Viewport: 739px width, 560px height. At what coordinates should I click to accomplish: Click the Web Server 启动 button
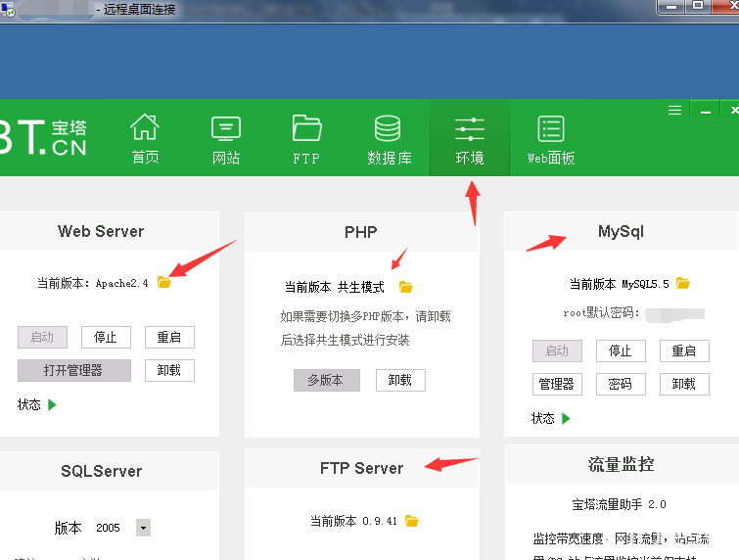pos(42,337)
